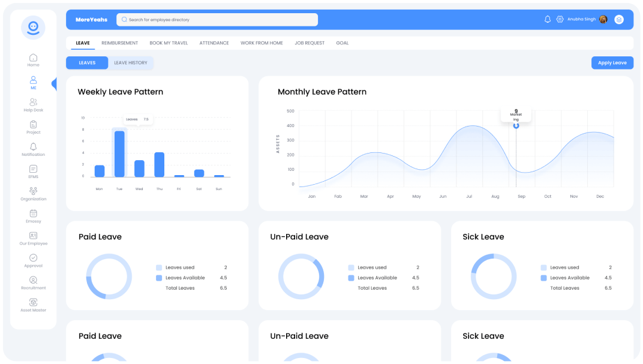Switch to the Reimbursement tab
The width and height of the screenshot is (643, 364).
tap(119, 43)
